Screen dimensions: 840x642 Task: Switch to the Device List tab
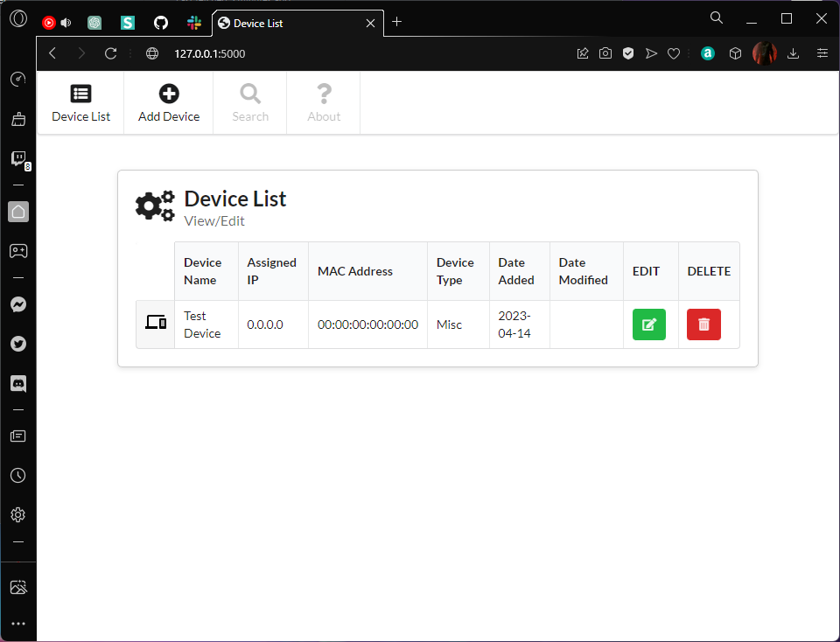pyautogui.click(x=80, y=102)
